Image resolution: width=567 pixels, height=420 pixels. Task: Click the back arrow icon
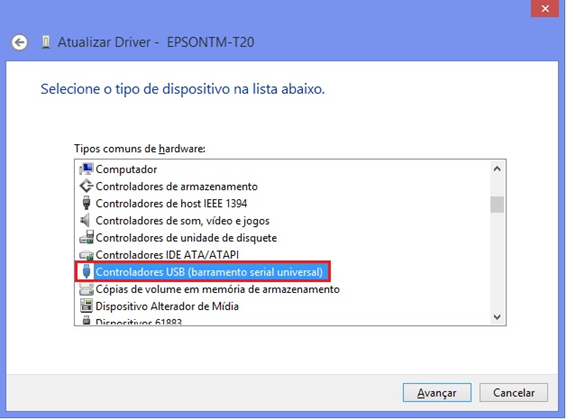19,43
